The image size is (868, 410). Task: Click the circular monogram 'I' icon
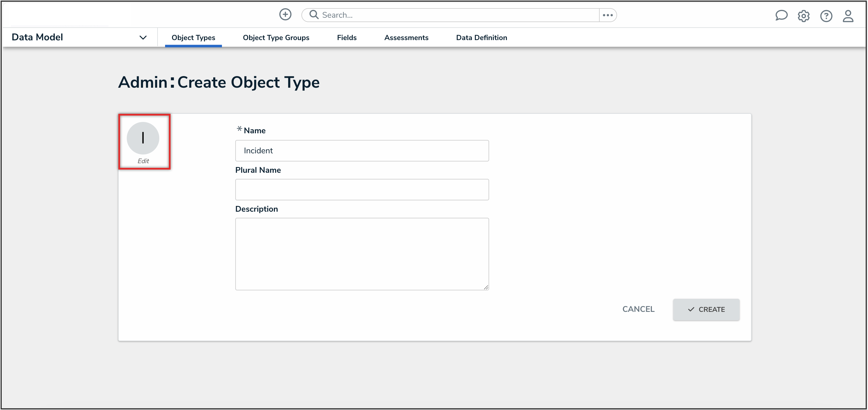143,138
